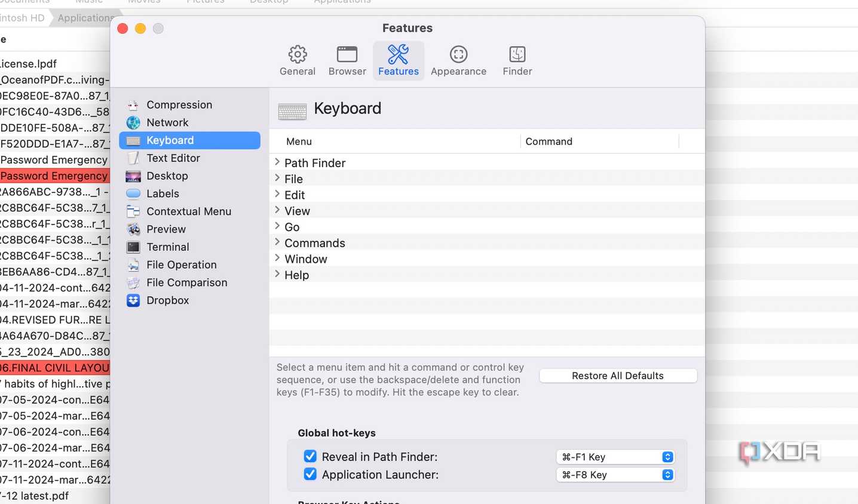The height and width of the screenshot is (504, 858).
Task: Select the Preview sidebar entry
Action: (x=189, y=229)
